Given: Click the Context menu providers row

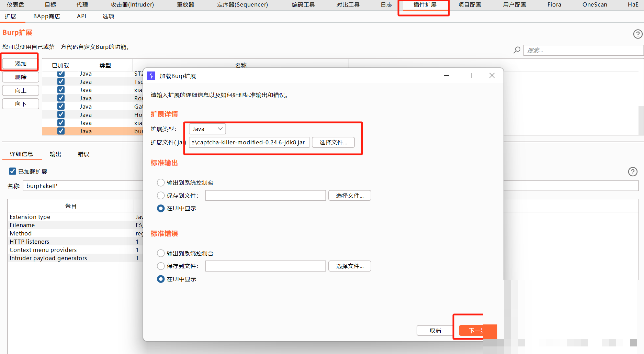Looking at the screenshot, I should pyautogui.click(x=76, y=250).
